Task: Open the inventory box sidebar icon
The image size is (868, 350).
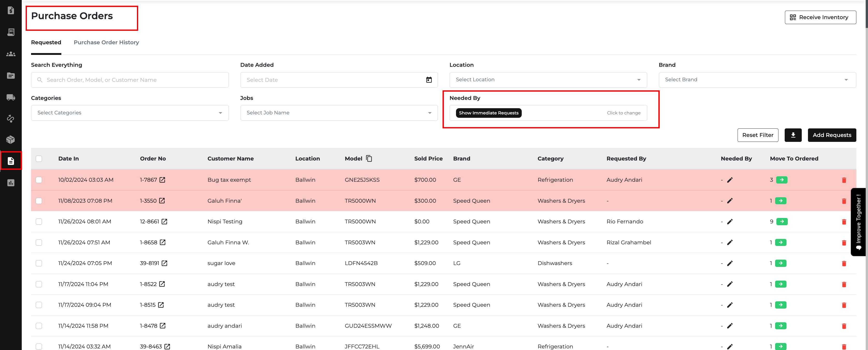Action: click(x=11, y=140)
